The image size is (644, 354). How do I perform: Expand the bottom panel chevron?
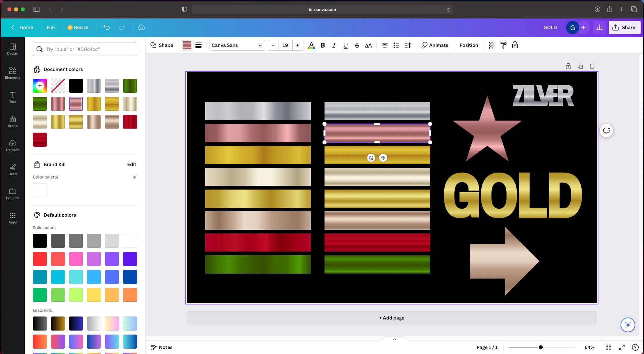coord(394,339)
